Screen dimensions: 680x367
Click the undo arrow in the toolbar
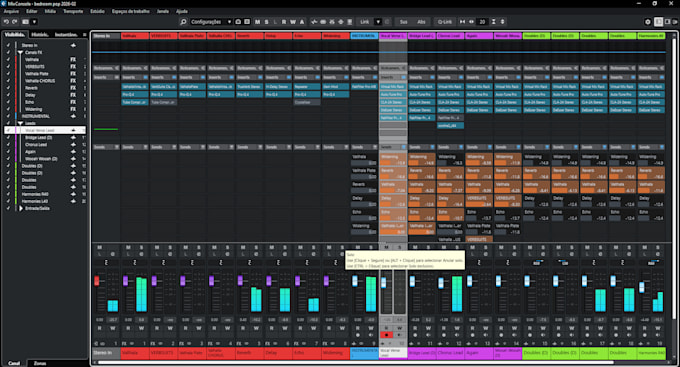[x=6, y=22]
